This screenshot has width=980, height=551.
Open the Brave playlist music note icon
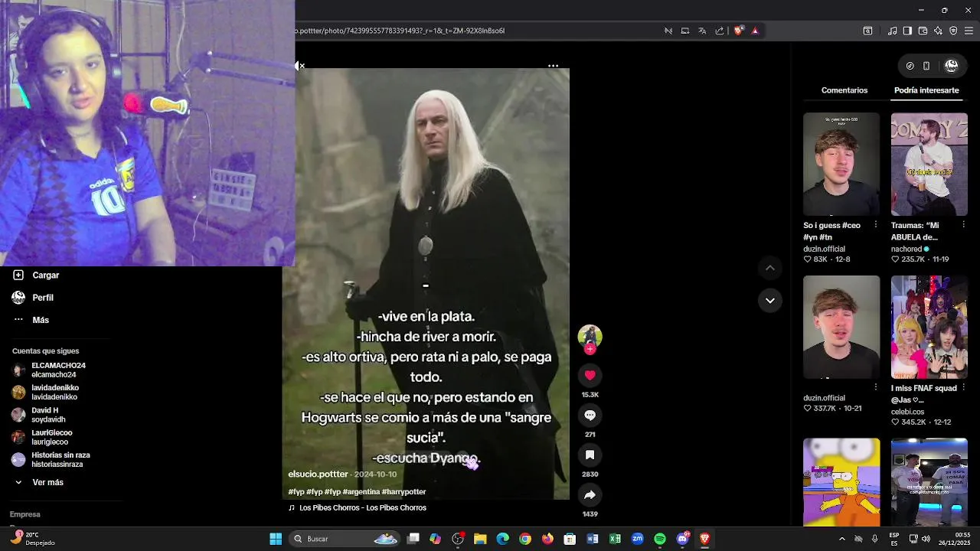pyautogui.click(x=892, y=31)
